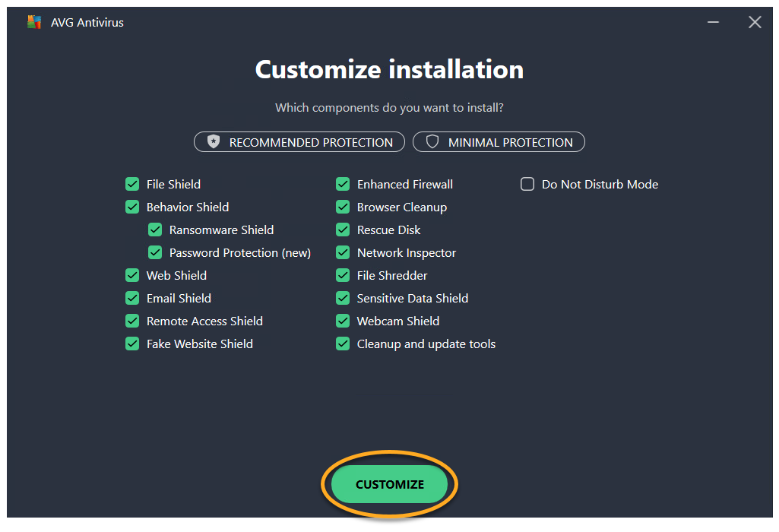Turn off Enhanced Firewall checkbox

[343, 184]
